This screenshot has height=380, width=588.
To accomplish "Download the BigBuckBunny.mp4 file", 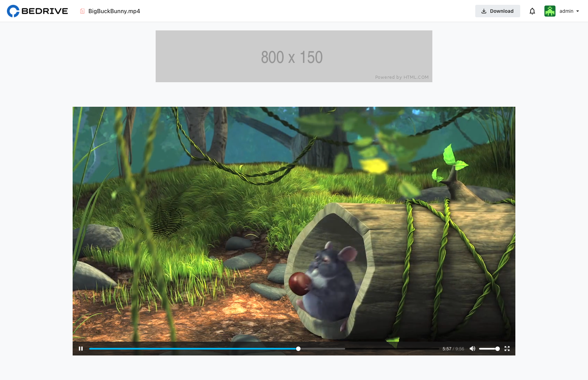I will click(x=497, y=11).
